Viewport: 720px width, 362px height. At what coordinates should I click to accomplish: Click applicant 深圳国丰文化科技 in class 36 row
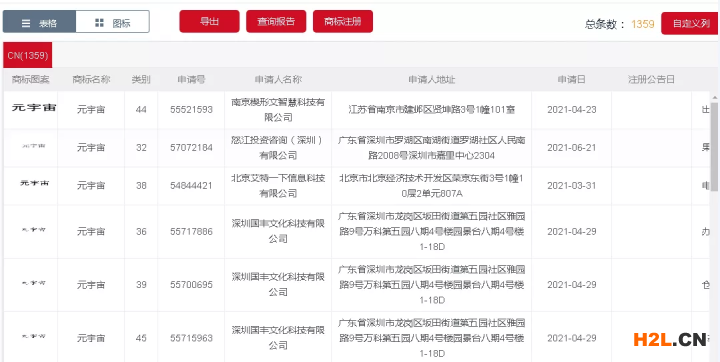(278, 232)
